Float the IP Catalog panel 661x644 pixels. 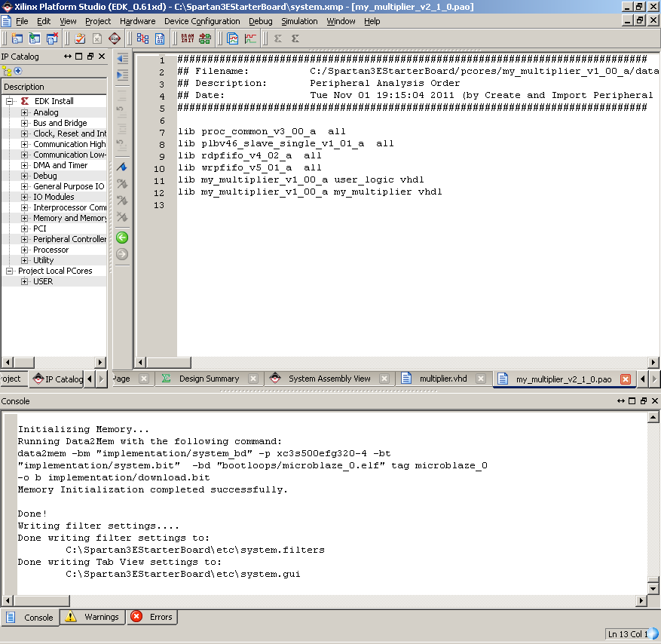coord(90,57)
